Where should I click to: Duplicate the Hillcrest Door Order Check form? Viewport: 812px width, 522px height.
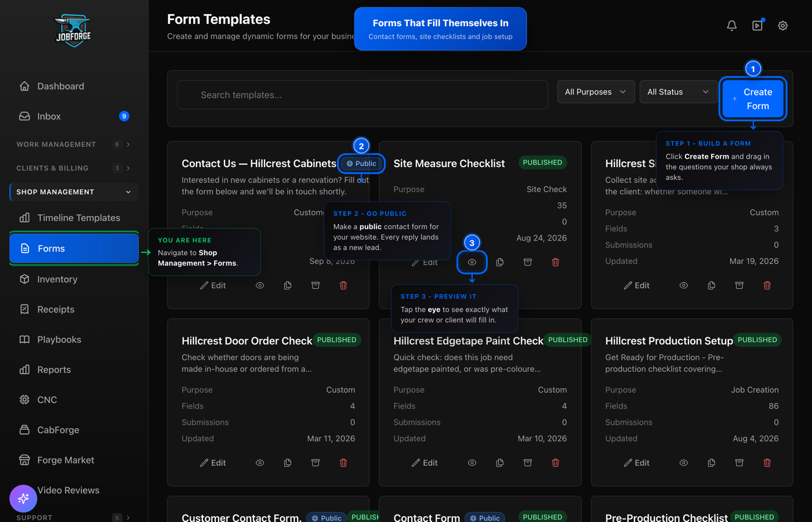point(288,463)
